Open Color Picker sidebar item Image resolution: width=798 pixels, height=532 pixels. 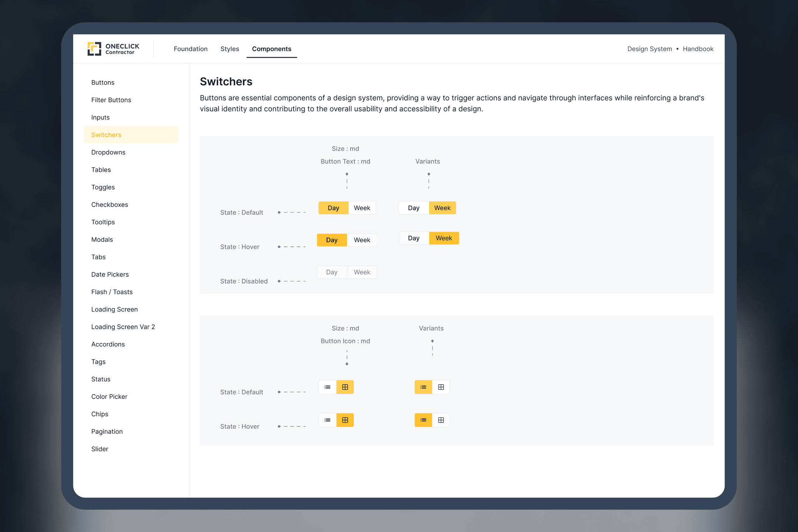point(109,396)
